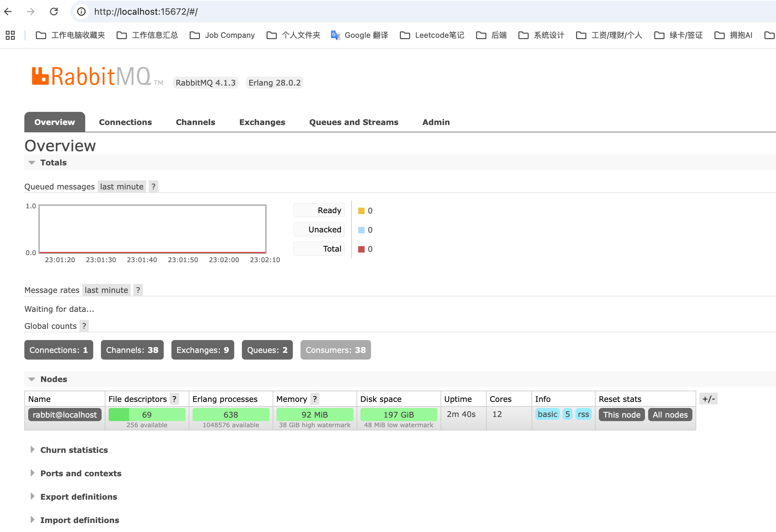Open the Admin tab
776x532 pixels.
(436, 122)
